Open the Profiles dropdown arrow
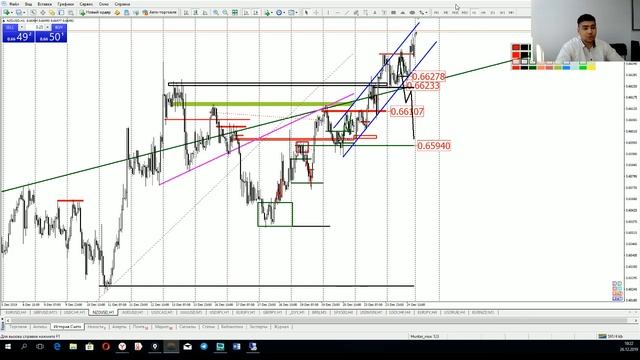640x360 pixels. coord(24,12)
